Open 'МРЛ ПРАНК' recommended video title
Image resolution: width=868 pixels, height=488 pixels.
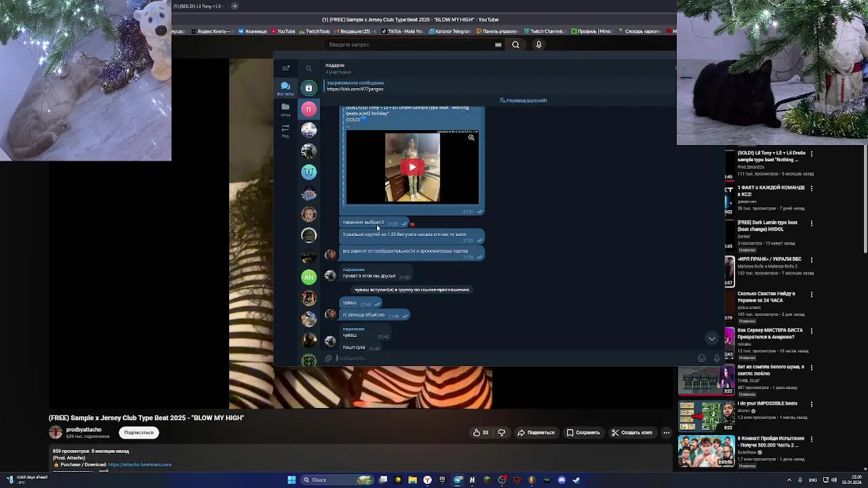[x=769, y=259]
